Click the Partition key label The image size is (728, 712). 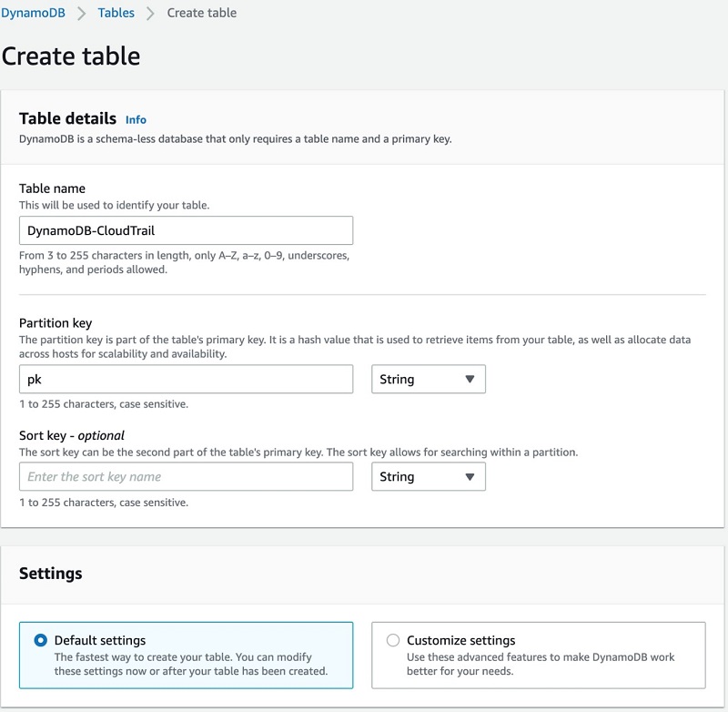[x=56, y=323]
